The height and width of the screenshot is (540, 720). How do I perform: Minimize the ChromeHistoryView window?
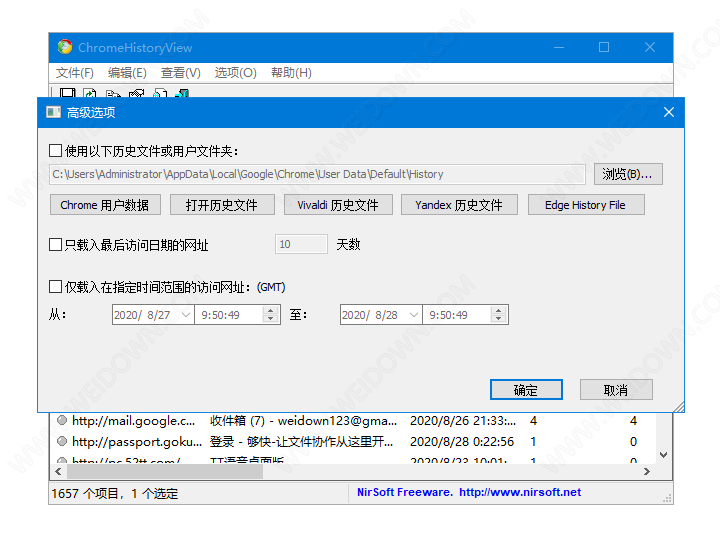coord(559,47)
